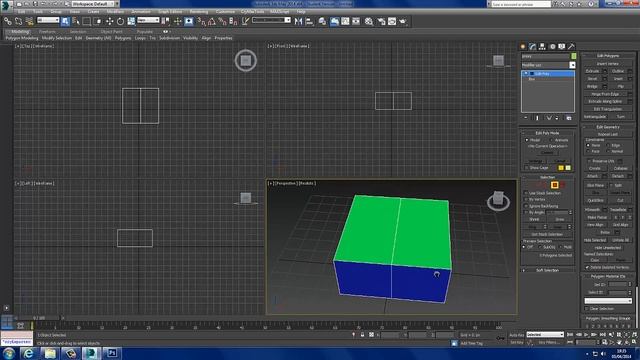Open the selection filter dropdown in toolbar

coord(48,20)
